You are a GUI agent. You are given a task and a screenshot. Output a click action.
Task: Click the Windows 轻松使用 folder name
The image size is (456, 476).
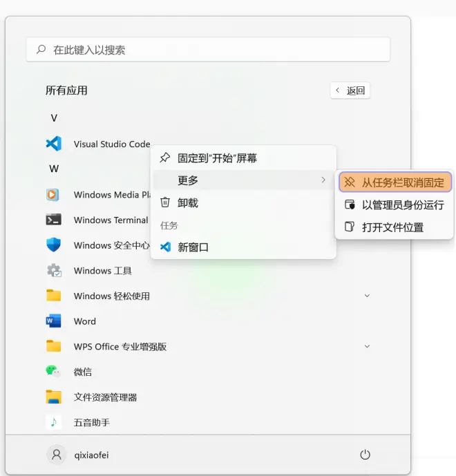112,296
